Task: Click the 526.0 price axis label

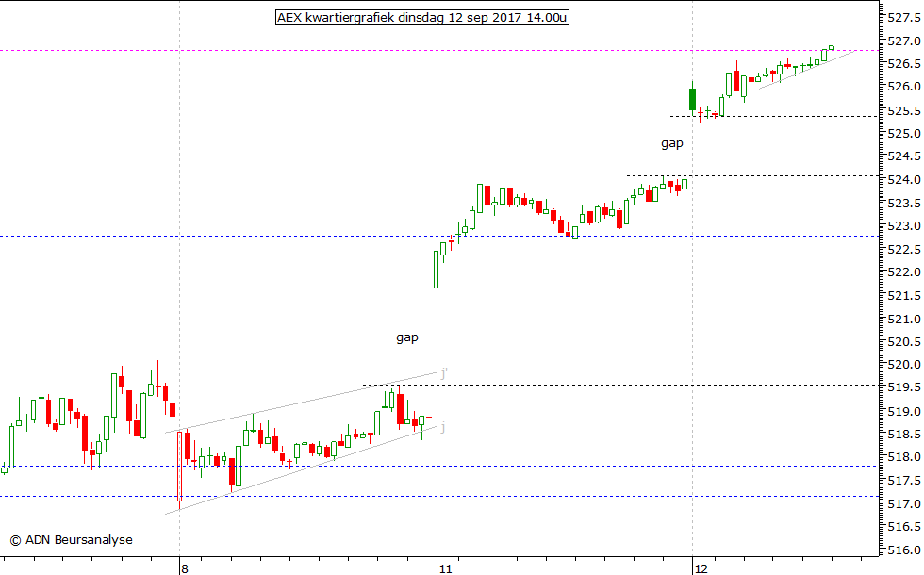Action: [x=904, y=87]
